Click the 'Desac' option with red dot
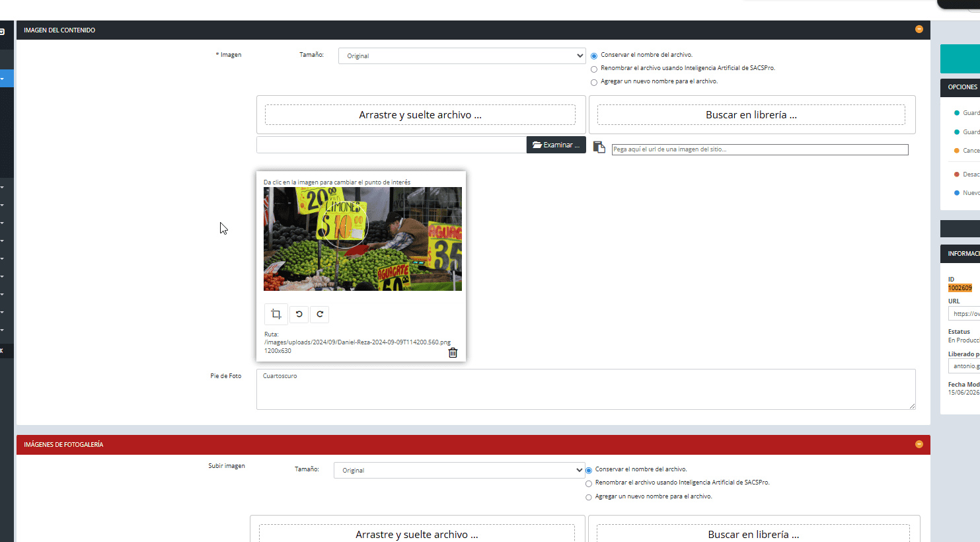Image resolution: width=980 pixels, height=542 pixels. pos(967,174)
